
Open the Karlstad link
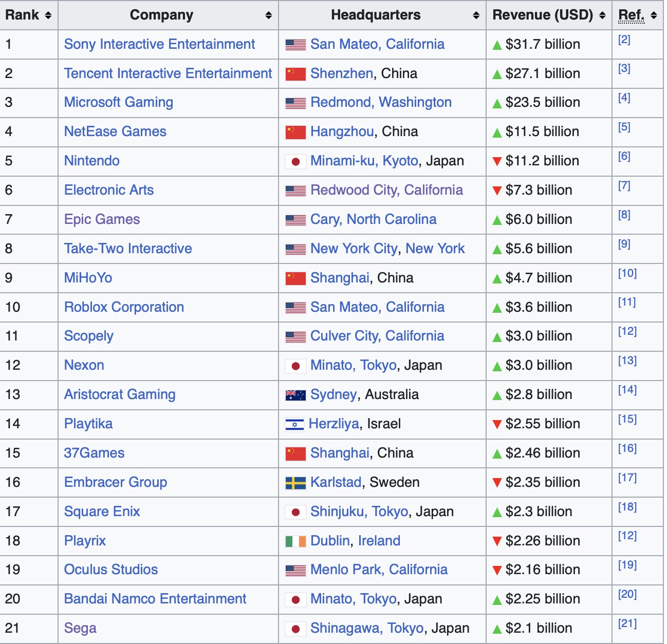pos(336,482)
